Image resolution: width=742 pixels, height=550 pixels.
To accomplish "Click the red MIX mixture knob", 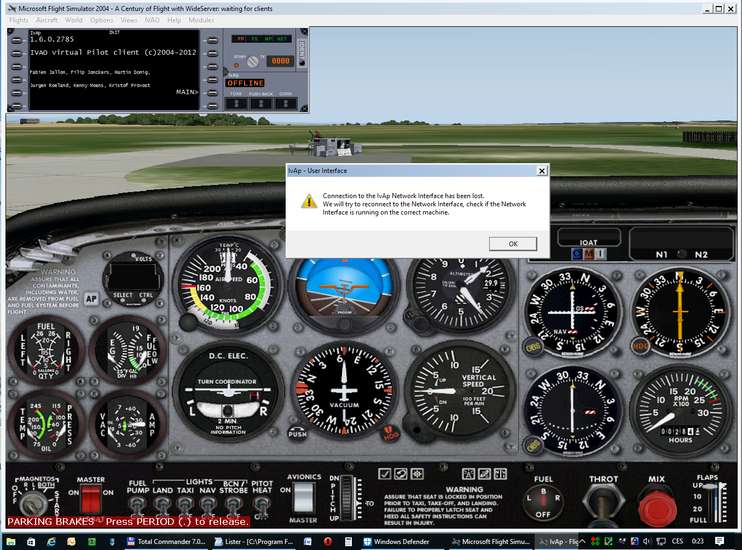I will (656, 509).
